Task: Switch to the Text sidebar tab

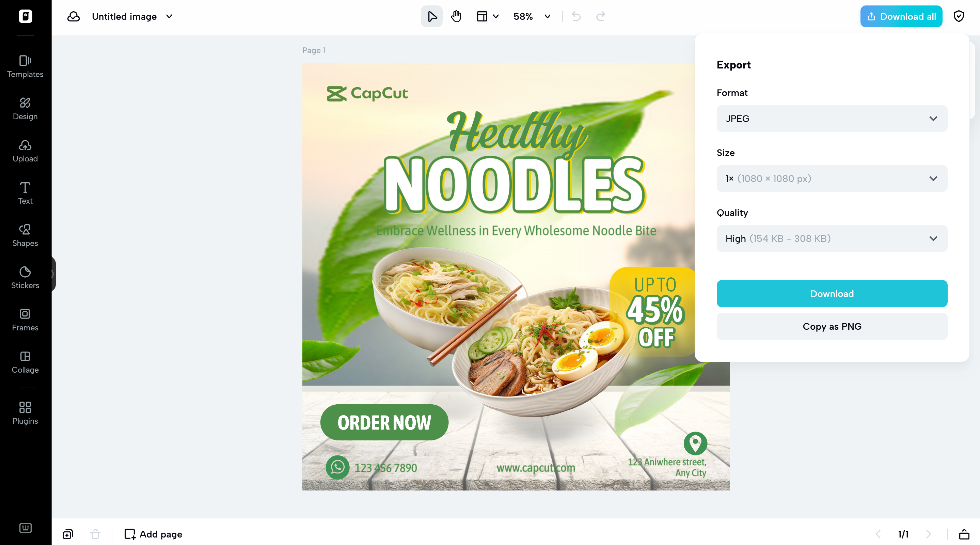Action: click(25, 193)
